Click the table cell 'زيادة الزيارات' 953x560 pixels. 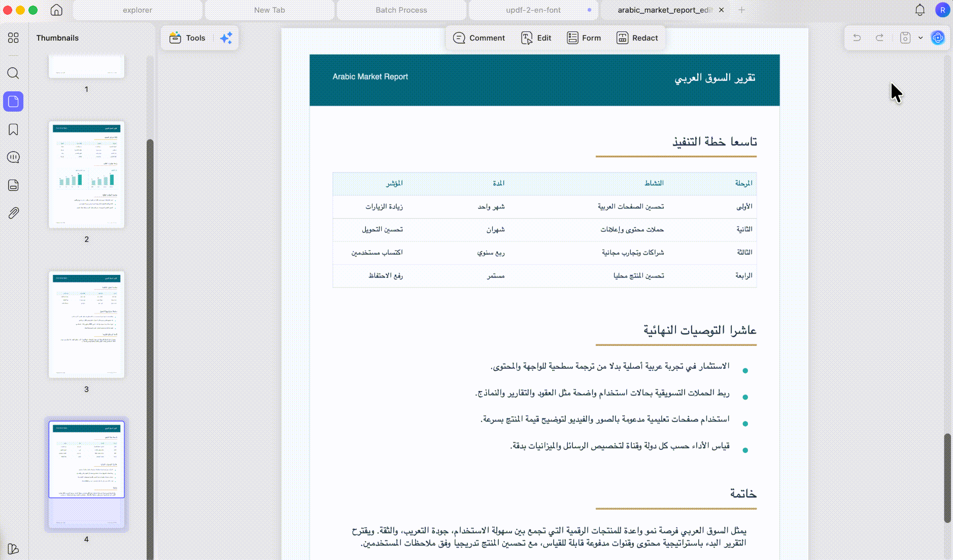384,206
